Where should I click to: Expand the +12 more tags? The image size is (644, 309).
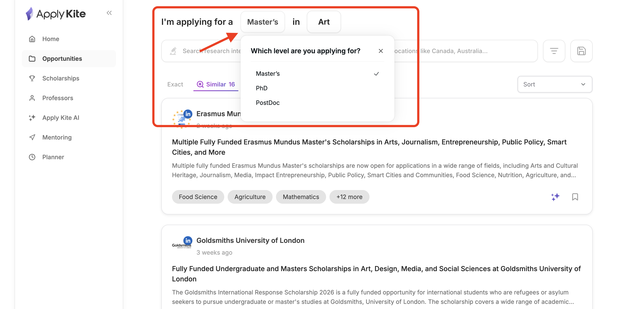349,197
